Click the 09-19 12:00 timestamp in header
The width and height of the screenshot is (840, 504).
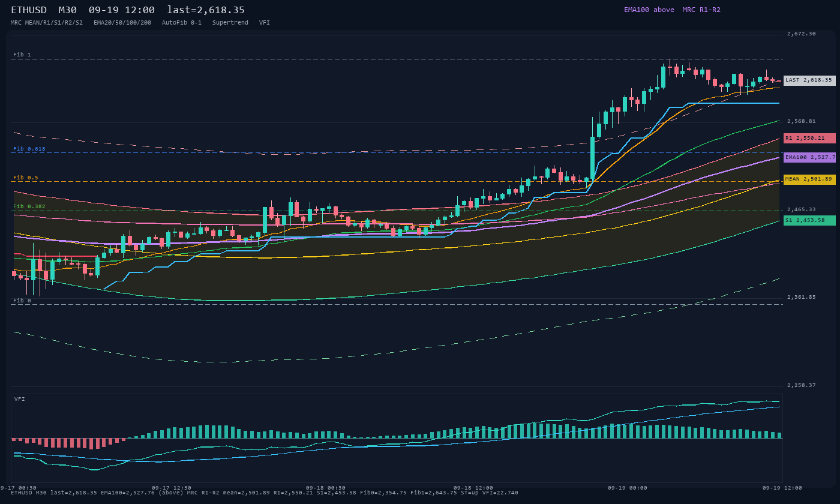point(122,10)
